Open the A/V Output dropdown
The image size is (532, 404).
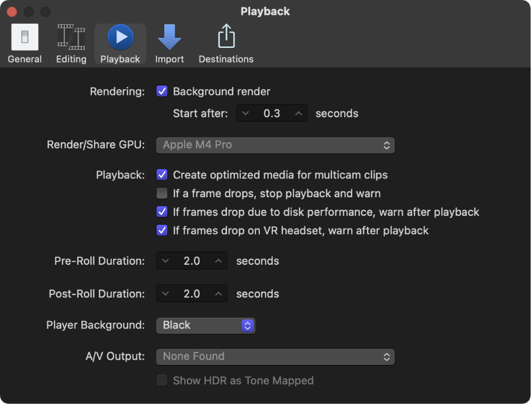coord(275,357)
